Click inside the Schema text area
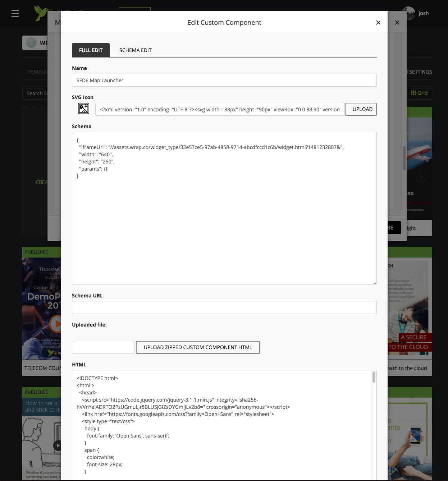This screenshot has height=481, width=448. pos(224,208)
